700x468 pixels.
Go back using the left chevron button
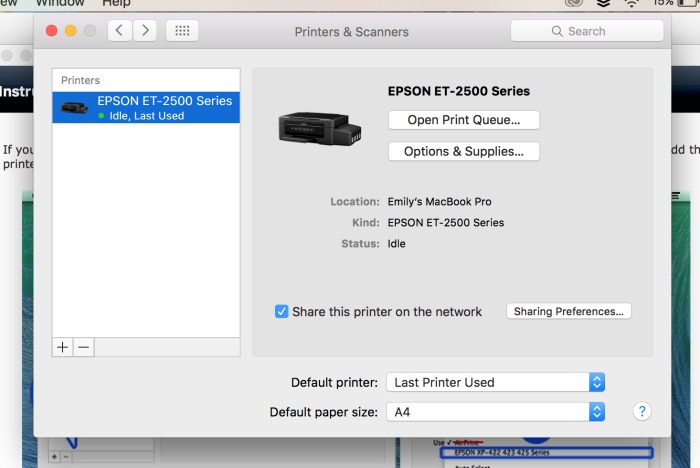[119, 31]
